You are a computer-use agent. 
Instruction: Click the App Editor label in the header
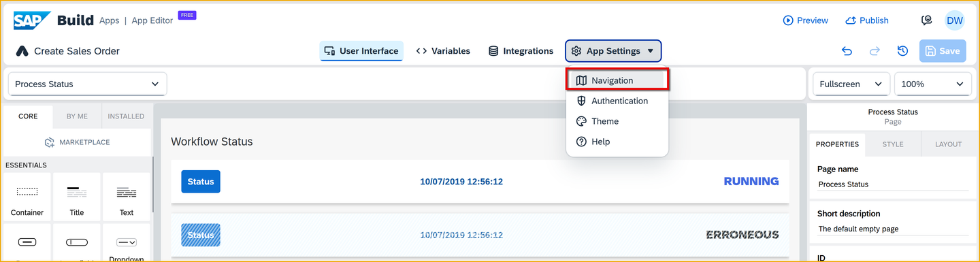click(x=152, y=20)
